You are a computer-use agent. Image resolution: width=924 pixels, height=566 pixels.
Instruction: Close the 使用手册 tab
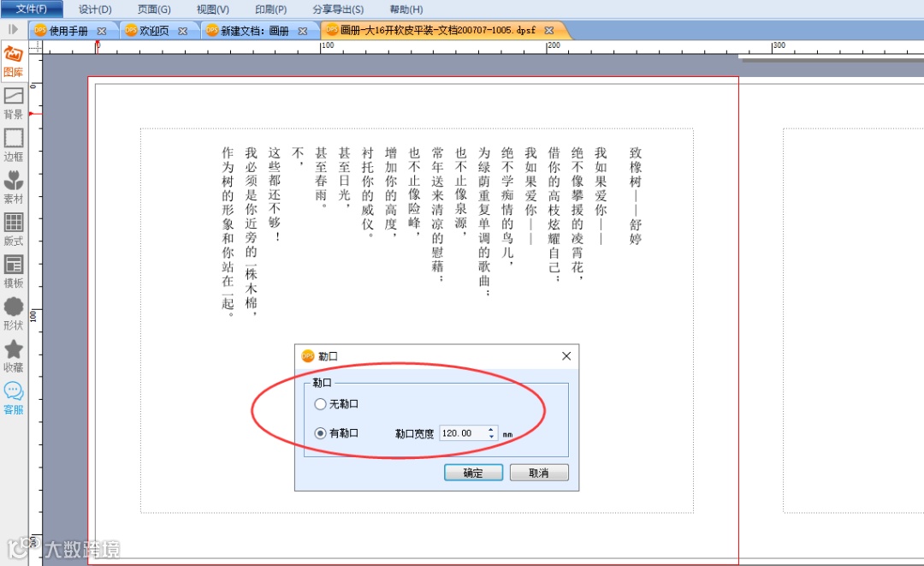tap(102, 31)
